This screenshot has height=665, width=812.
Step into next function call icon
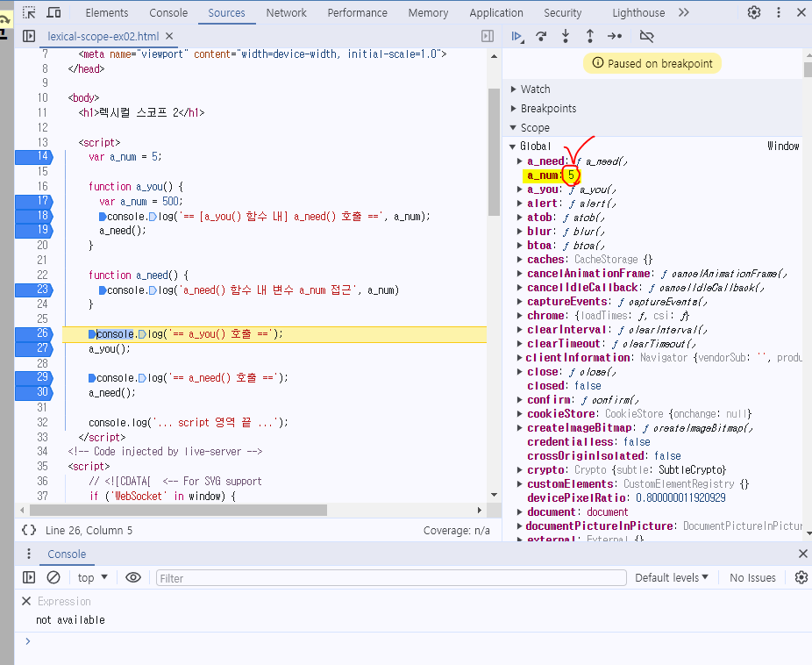click(x=566, y=36)
